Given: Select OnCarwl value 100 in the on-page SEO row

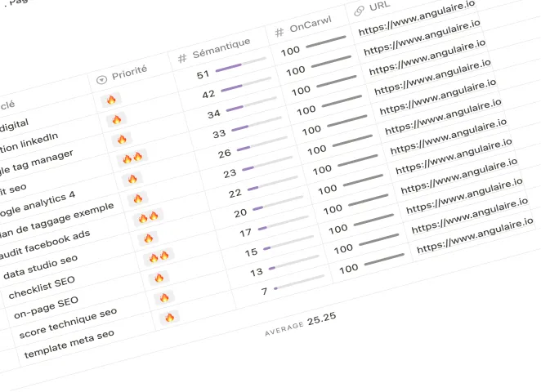Looking at the screenshot, I should (x=338, y=229).
